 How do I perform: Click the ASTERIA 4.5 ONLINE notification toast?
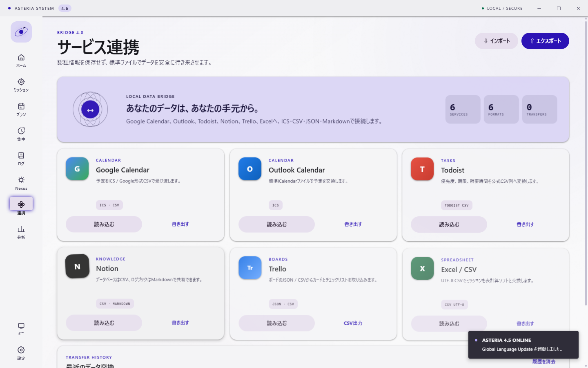coord(523,345)
